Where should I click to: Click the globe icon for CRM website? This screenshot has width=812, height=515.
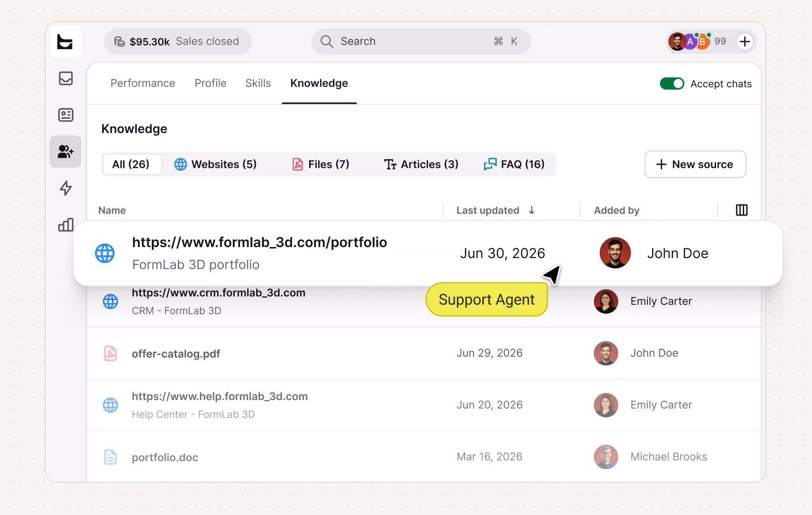click(111, 301)
